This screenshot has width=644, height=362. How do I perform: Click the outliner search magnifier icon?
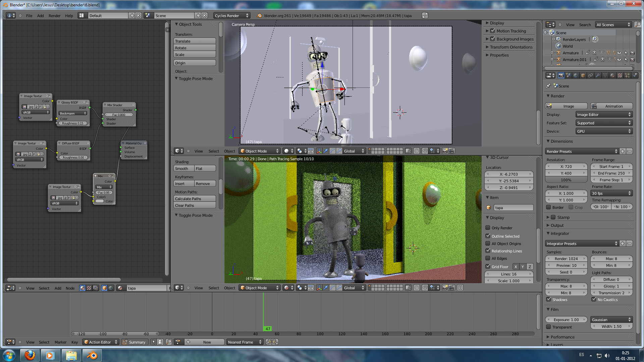pyautogui.click(x=638, y=24)
